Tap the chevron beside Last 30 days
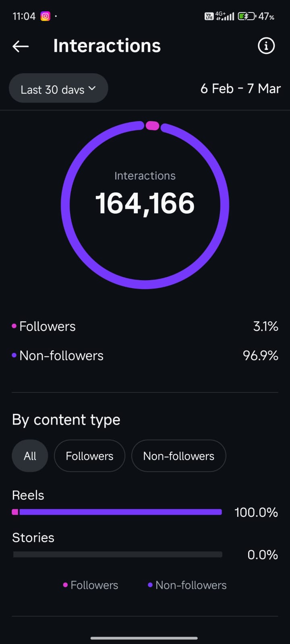Viewport: 290px width, 644px height. [92, 88]
